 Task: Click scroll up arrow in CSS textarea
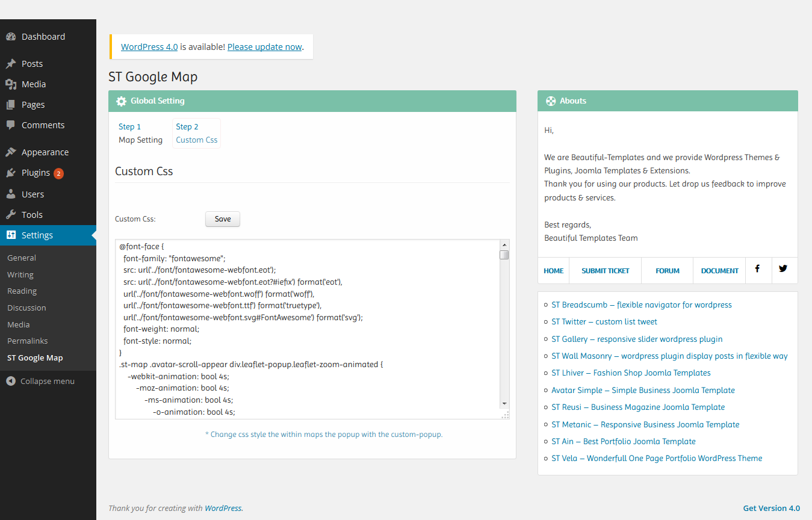tap(504, 244)
